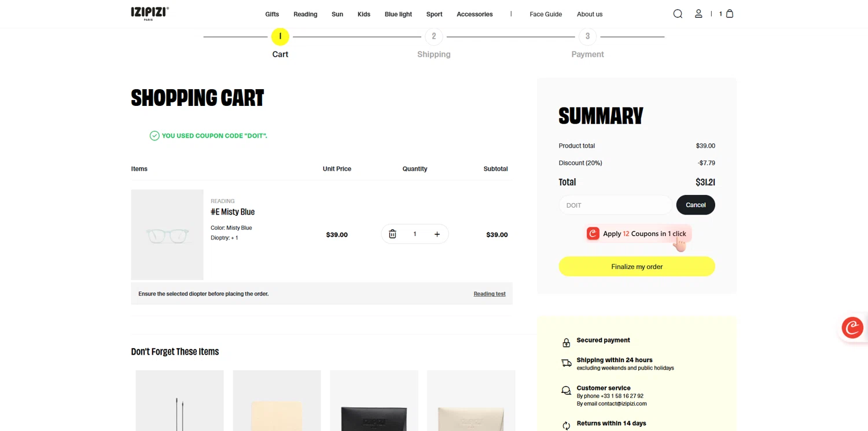The height and width of the screenshot is (431, 868).
Task: Select checkout step 3 Payment
Action: (x=587, y=36)
